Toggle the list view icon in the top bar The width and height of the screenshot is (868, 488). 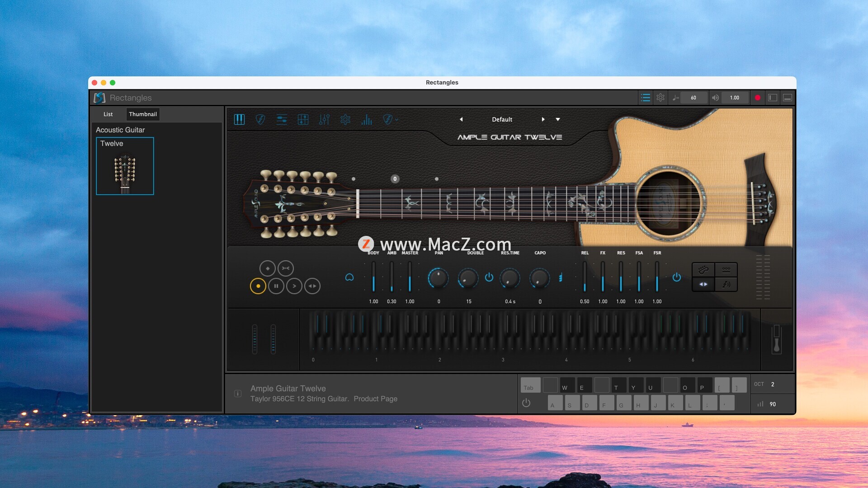(646, 98)
